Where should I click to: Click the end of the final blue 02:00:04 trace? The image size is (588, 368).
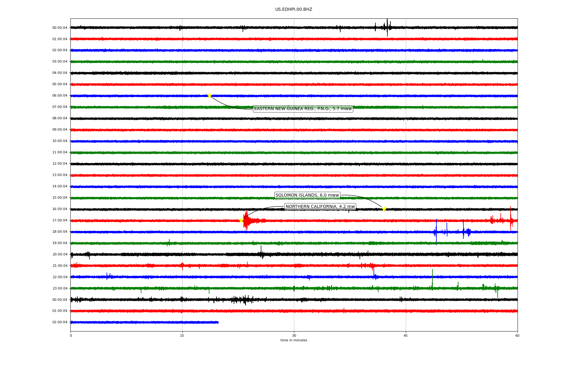click(218, 322)
